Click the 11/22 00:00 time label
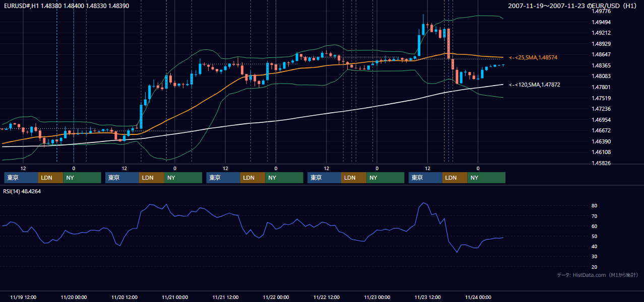 pos(276,297)
